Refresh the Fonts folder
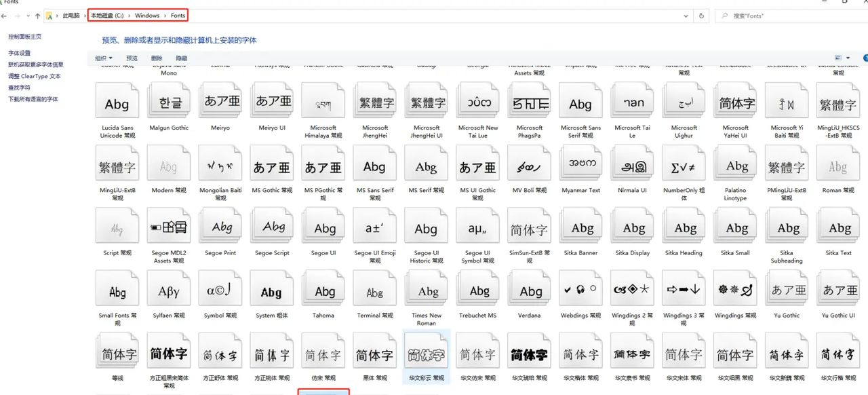The image size is (868, 395). (x=701, y=15)
